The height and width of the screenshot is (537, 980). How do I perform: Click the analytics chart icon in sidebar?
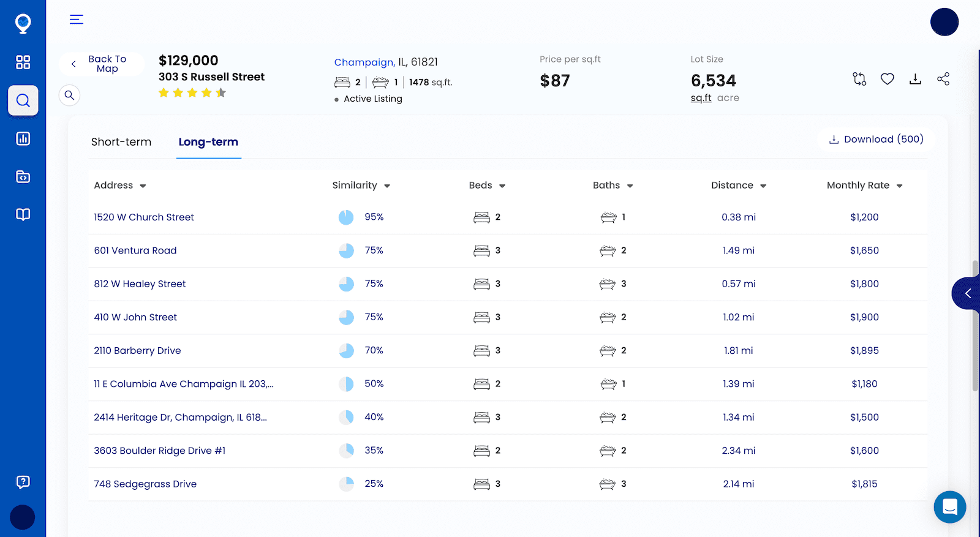tap(23, 138)
